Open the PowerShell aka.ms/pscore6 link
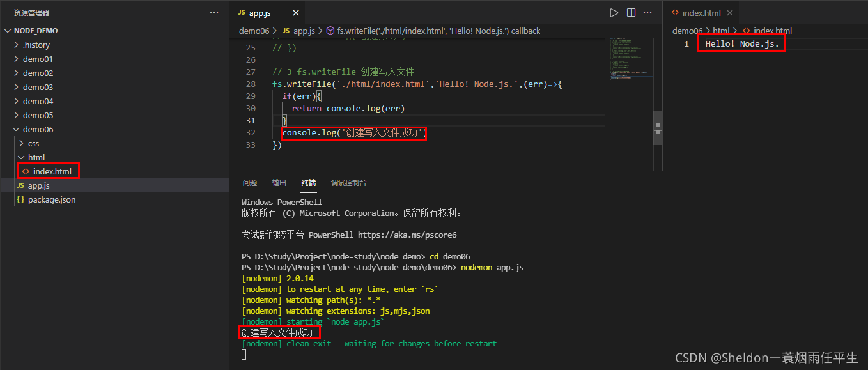868x370 pixels. (x=407, y=235)
